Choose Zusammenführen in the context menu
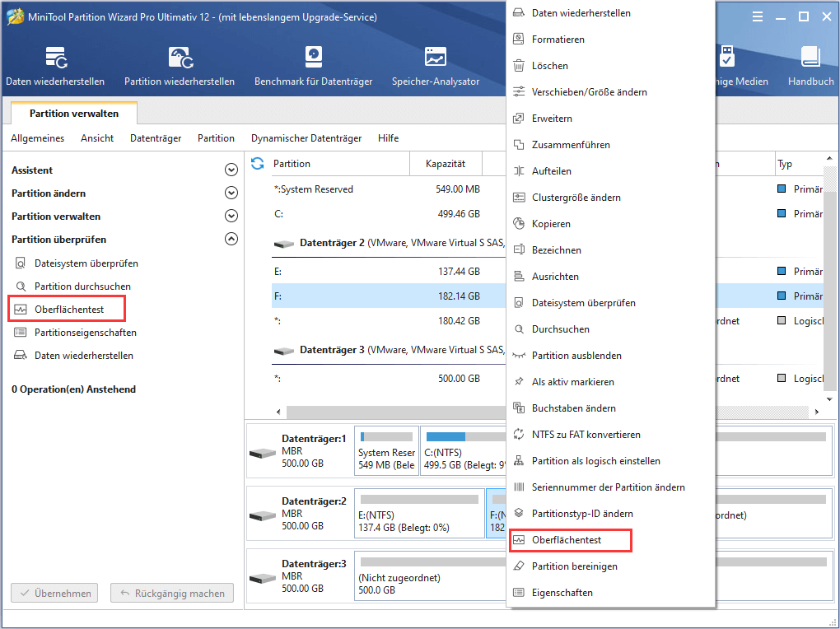This screenshot has height=629, width=840. (571, 144)
